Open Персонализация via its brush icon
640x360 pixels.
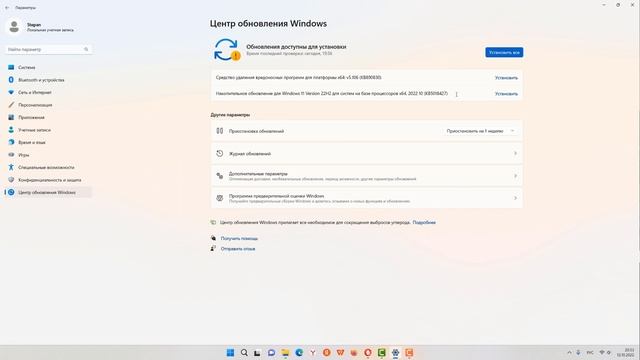[x=11, y=105]
